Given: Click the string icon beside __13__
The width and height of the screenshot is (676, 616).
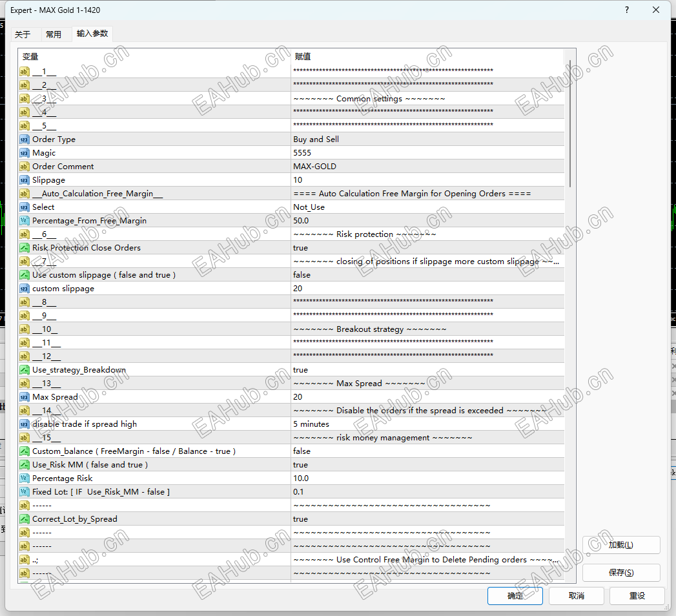Looking at the screenshot, I should coord(25,384).
